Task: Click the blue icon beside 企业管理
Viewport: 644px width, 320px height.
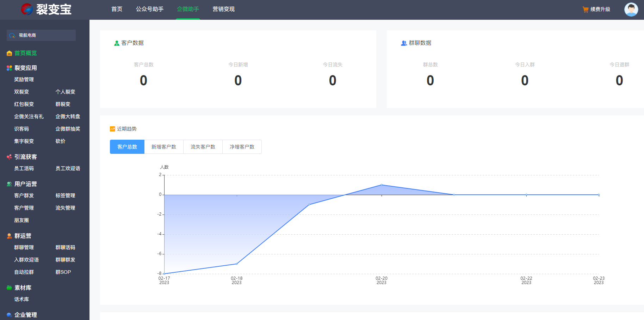Action: [x=10, y=315]
